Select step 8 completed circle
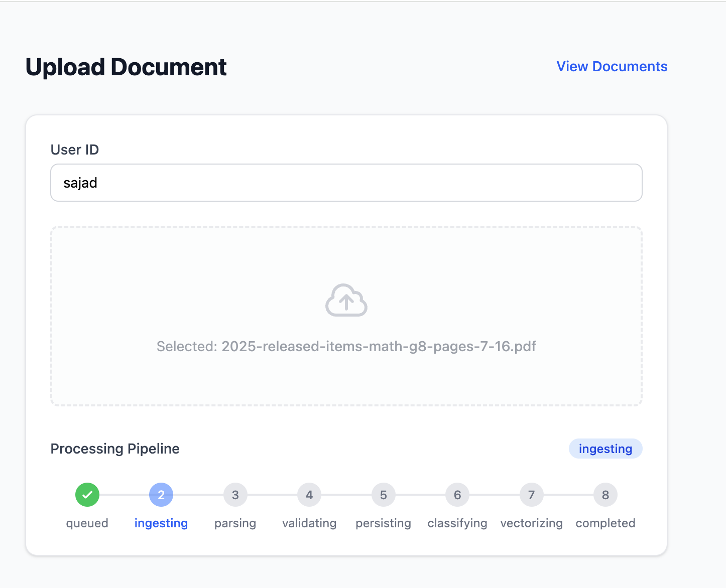 click(x=606, y=495)
